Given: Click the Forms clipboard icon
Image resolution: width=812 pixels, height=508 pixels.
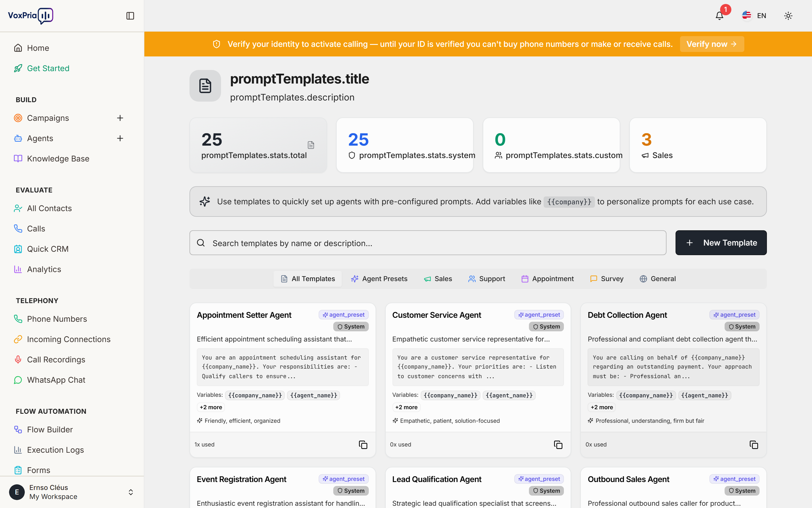Looking at the screenshot, I should [18, 470].
